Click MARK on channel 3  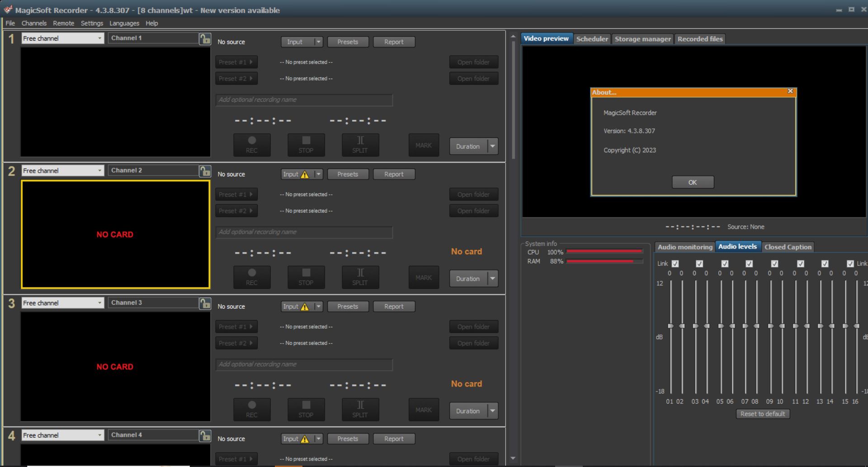[424, 410]
